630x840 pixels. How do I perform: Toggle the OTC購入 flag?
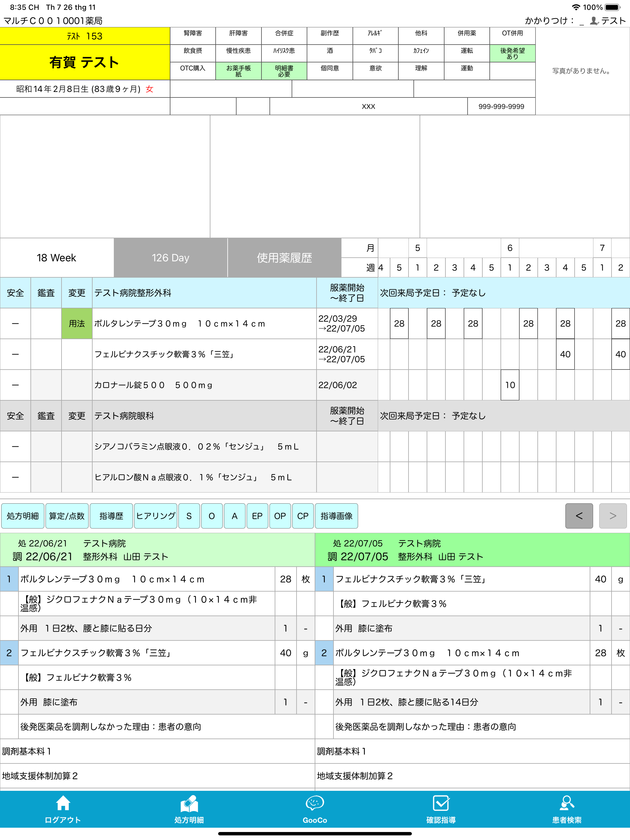[193, 71]
